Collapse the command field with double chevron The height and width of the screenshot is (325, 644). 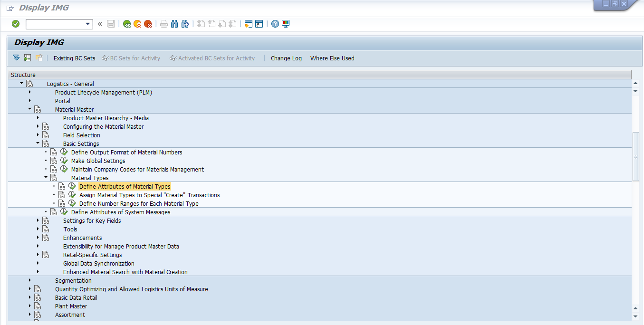pos(100,24)
